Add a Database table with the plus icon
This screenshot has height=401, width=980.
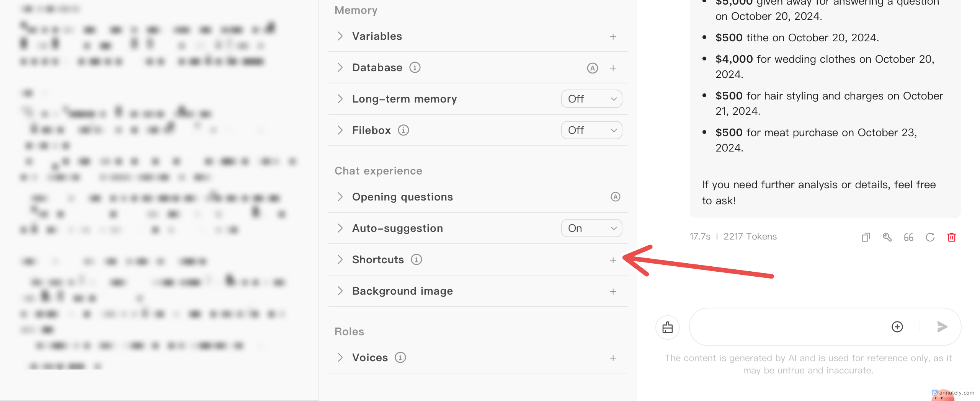pos(613,68)
